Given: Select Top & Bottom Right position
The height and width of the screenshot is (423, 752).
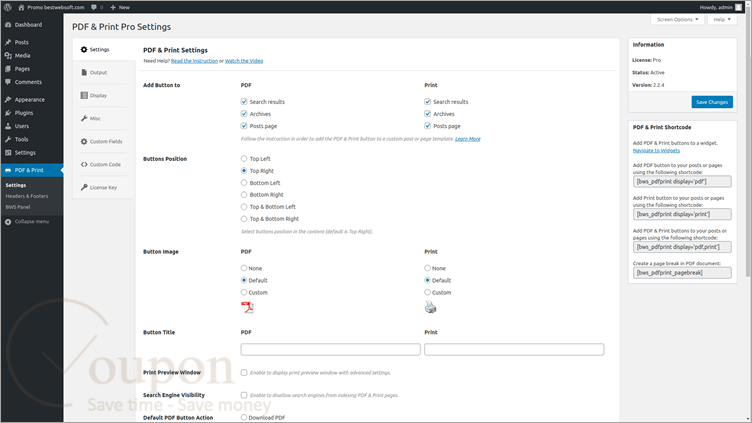Looking at the screenshot, I should coord(244,219).
